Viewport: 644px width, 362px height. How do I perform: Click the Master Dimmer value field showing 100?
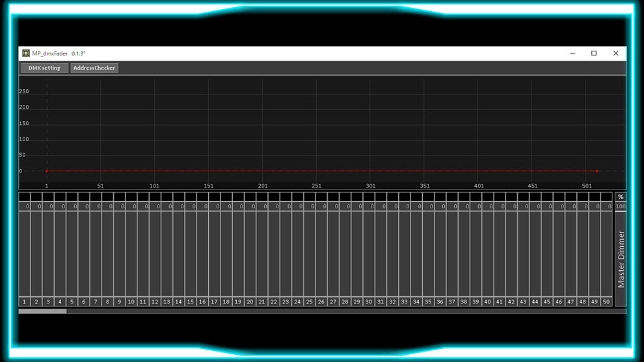(x=621, y=206)
